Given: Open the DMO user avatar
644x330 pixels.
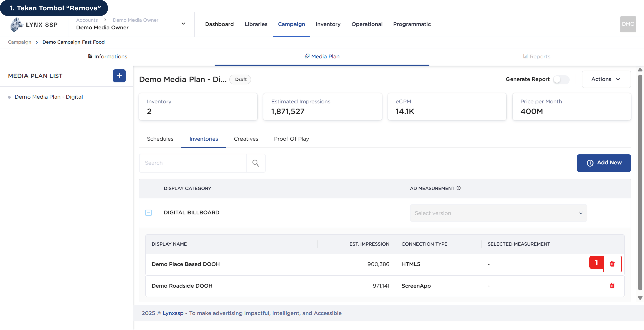Looking at the screenshot, I should tap(628, 24).
